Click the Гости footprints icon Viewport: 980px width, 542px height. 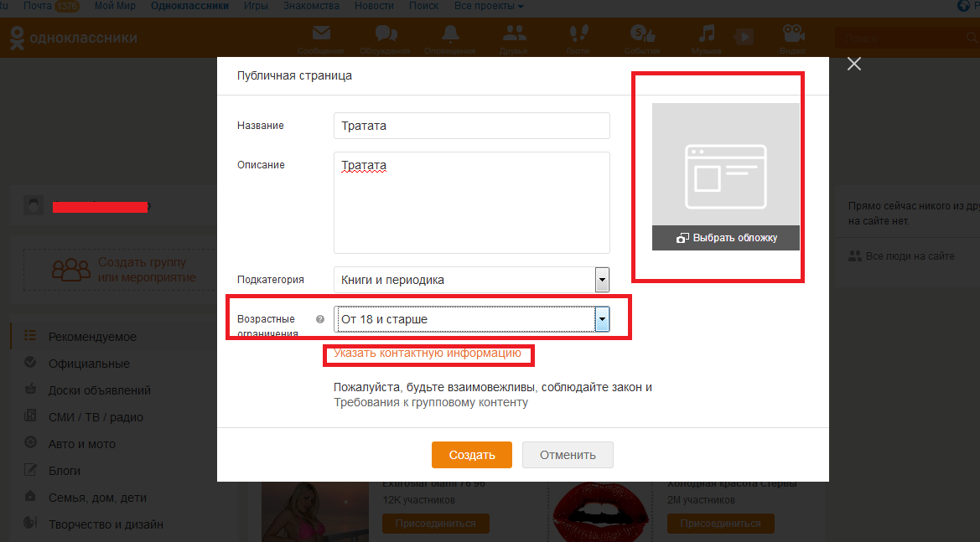tap(578, 34)
